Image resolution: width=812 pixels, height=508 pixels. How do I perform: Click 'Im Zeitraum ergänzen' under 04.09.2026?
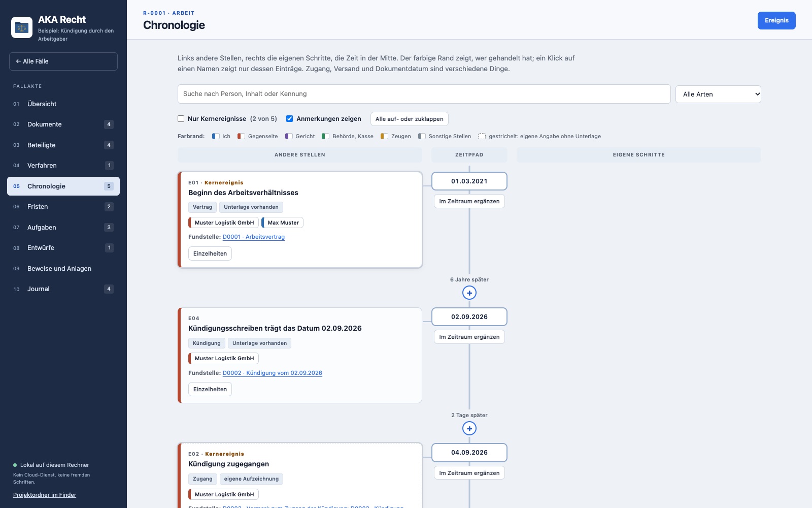[469, 473]
